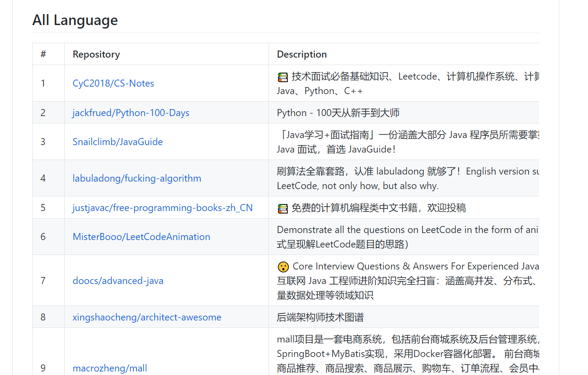Image resolution: width=588 pixels, height=375 pixels.
Task: Click the books emoji in CS-Notes description
Action: pos(283,77)
